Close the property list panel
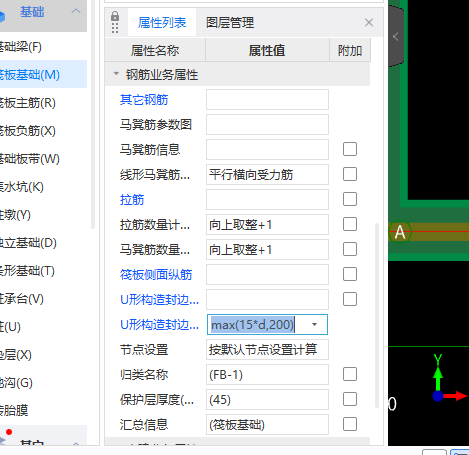469x455 pixels. point(369,23)
